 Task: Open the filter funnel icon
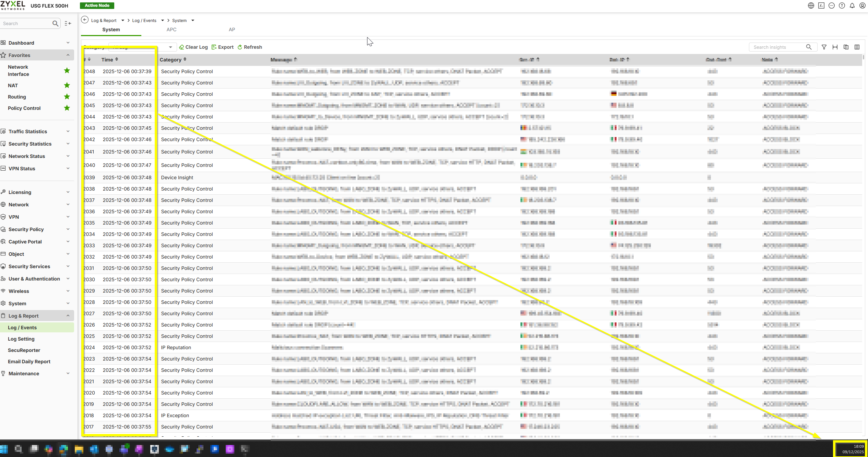pyautogui.click(x=824, y=47)
